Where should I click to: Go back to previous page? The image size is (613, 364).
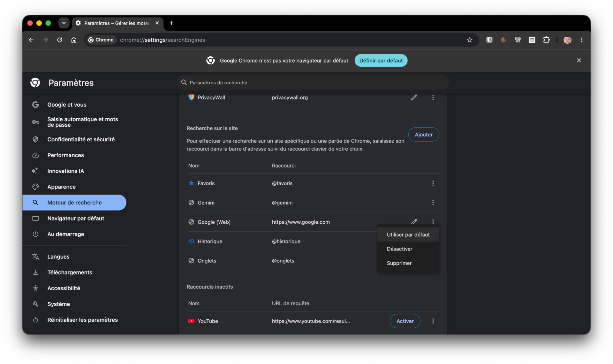click(31, 40)
